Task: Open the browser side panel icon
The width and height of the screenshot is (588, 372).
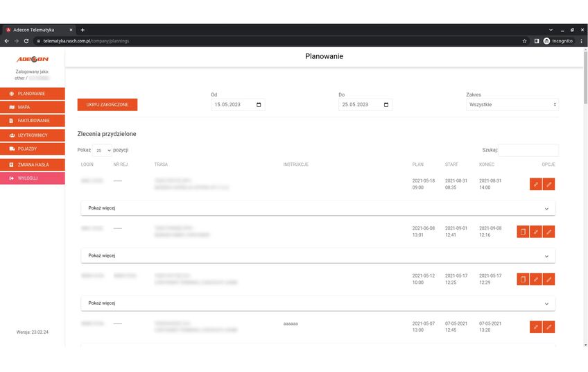Action: click(537, 41)
